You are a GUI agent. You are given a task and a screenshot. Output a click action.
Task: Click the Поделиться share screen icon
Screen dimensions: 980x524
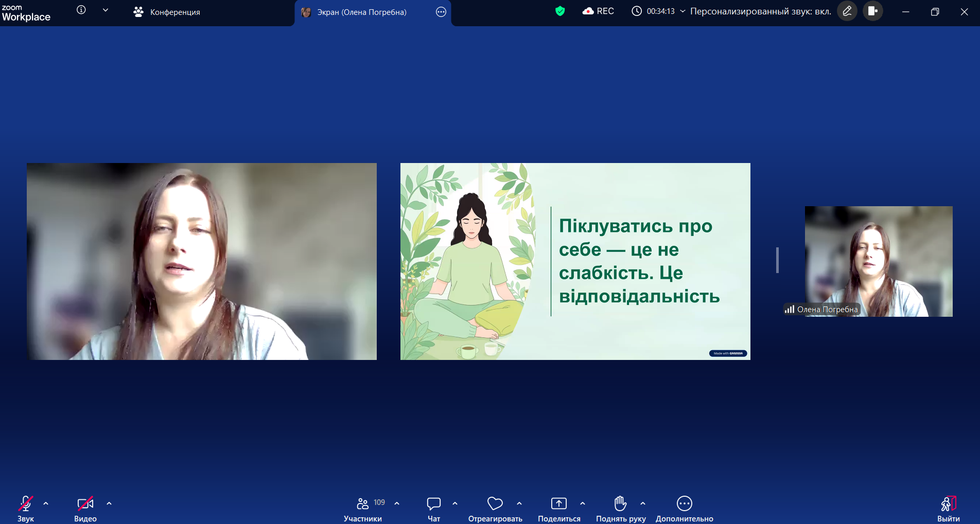point(558,503)
